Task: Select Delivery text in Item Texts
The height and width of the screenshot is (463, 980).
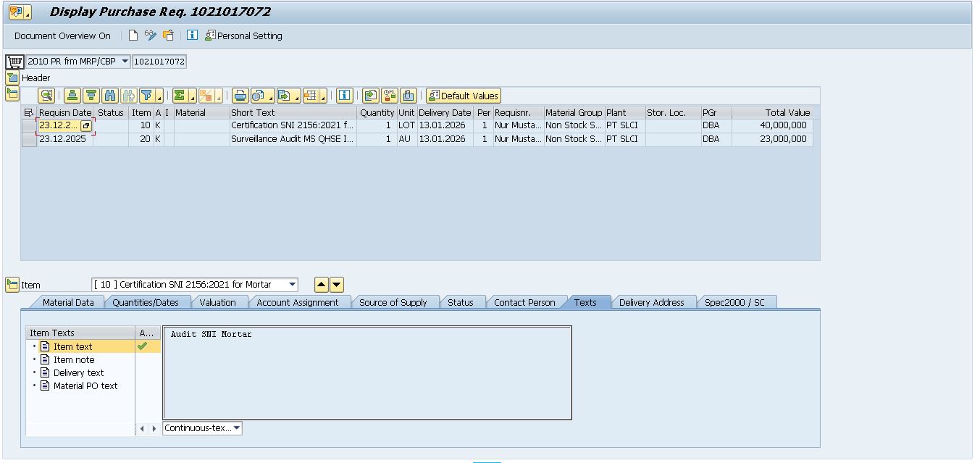Action: pyautogui.click(x=78, y=372)
